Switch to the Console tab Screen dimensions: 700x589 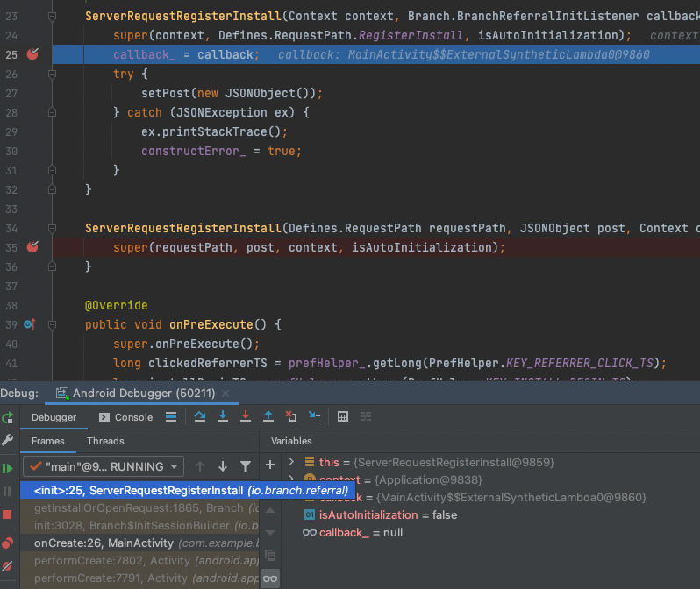pyautogui.click(x=126, y=417)
